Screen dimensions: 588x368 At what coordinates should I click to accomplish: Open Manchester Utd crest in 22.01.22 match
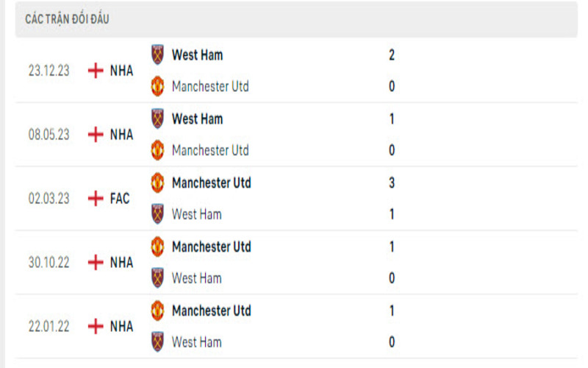157,311
